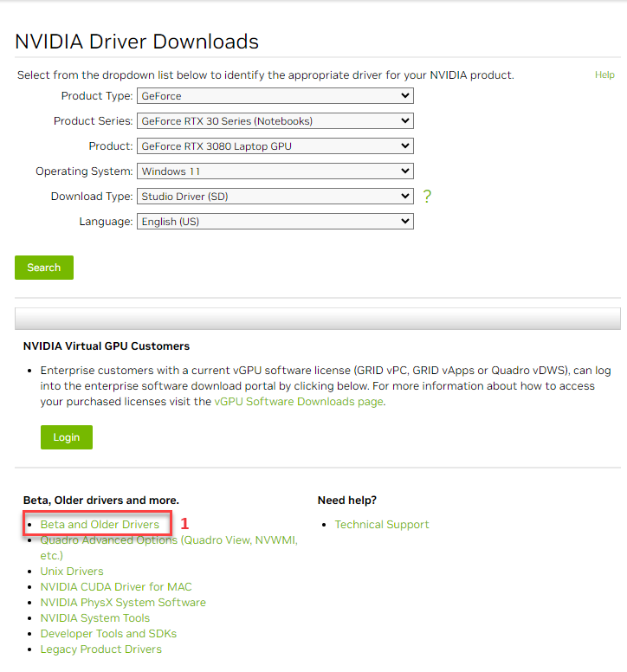Follow the vGPU Software Downloads page link
The height and width of the screenshot is (672, 627).
point(299,402)
